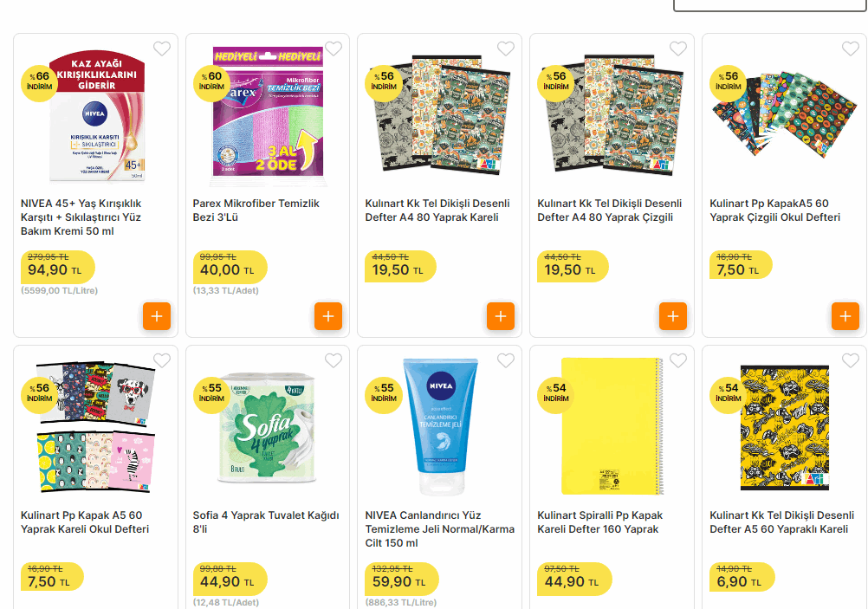
Task: Favorite the Parex microfiber cloth
Action: click(x=334, y=49)
